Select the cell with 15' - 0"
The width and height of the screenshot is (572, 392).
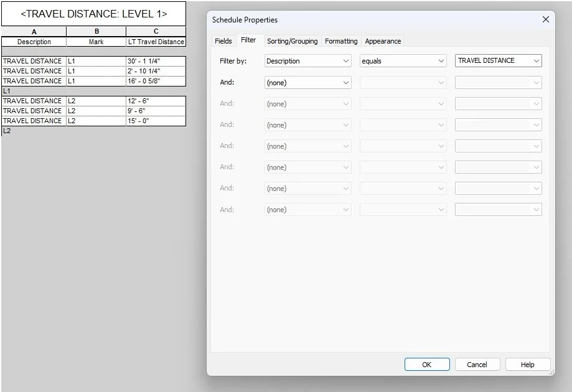(x=156, y=121)
